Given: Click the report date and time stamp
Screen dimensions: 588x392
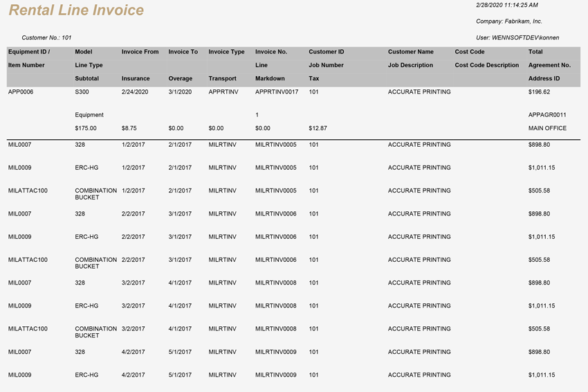Looking at the screenshot, I should coord(507,5).
